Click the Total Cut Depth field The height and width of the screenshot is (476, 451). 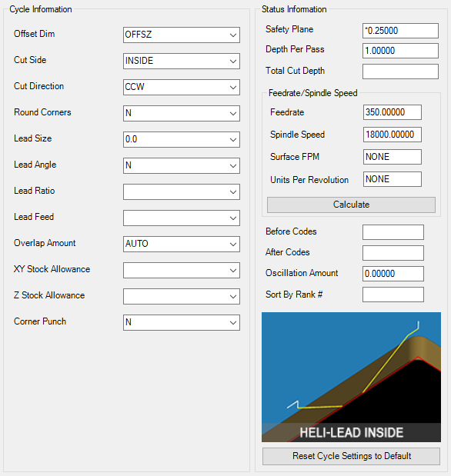click(400, 72)
